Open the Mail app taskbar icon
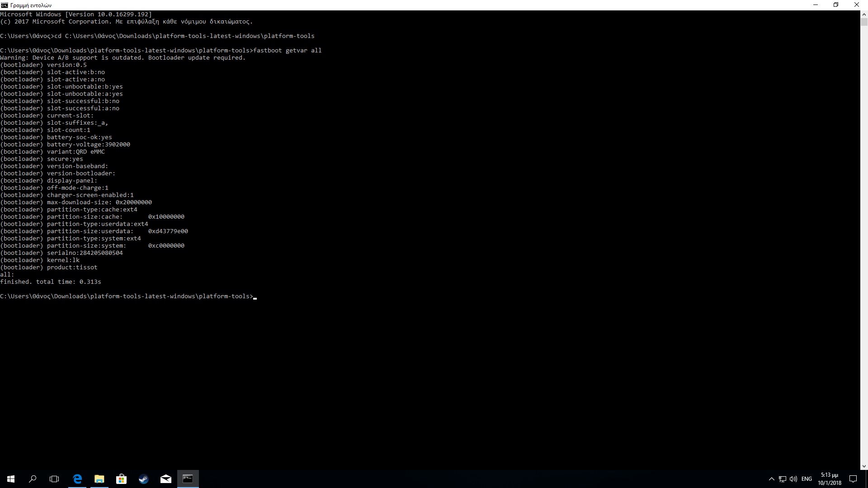Image resolution: width=868 pixels, height=488 pixels. pyautogui.click(x=165, y=479)
